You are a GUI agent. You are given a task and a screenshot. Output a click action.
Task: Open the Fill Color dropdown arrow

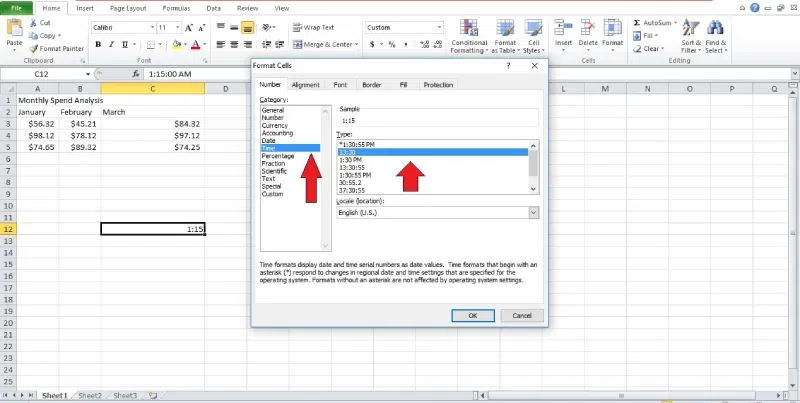coord(185,45)
